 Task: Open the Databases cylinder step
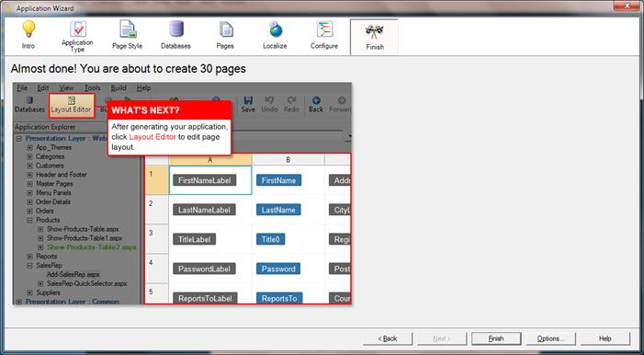click(x=175, y=35)
